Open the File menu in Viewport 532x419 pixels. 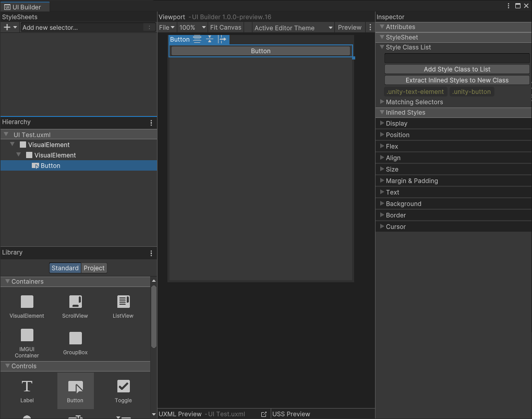coord(166,27)
